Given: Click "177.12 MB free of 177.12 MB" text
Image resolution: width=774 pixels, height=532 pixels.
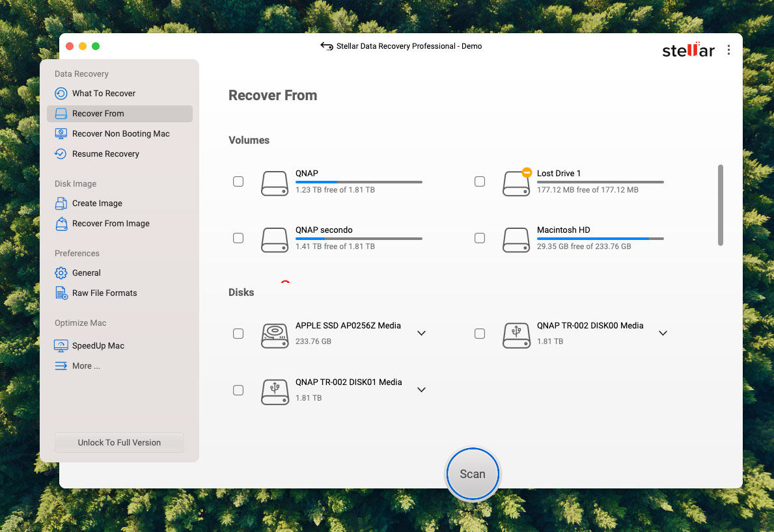Looking at the screenshot, I should click(x=587, y=190).
